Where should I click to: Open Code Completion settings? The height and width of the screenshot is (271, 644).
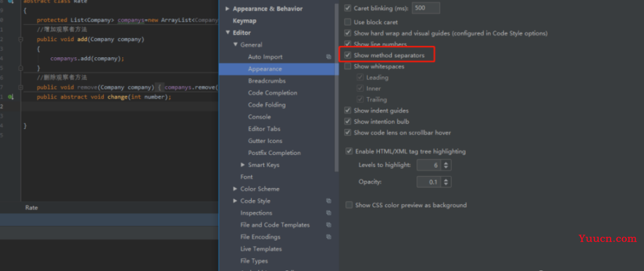coord(273,93)
